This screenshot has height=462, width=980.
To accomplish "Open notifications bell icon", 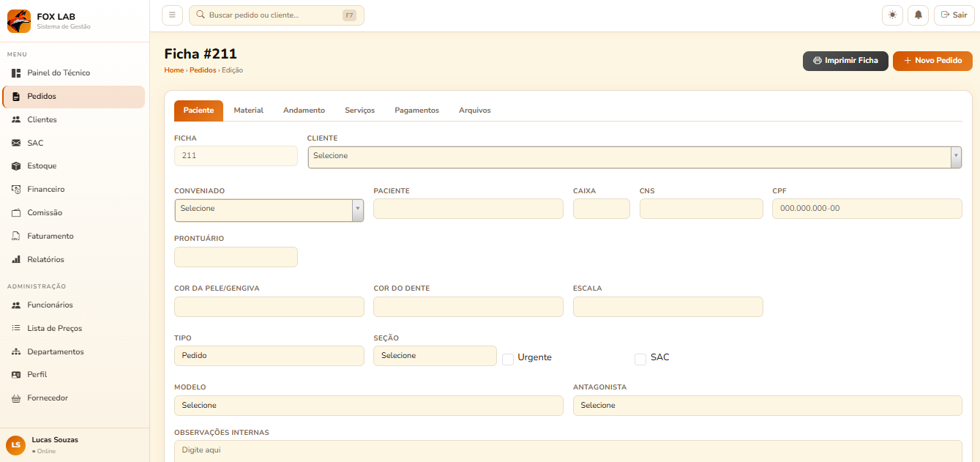I will pyautogui.click(x=918, y=15).
